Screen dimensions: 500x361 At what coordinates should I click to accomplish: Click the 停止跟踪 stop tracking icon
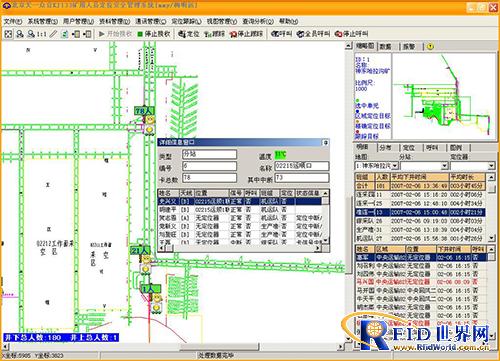(x=233, y=34)
